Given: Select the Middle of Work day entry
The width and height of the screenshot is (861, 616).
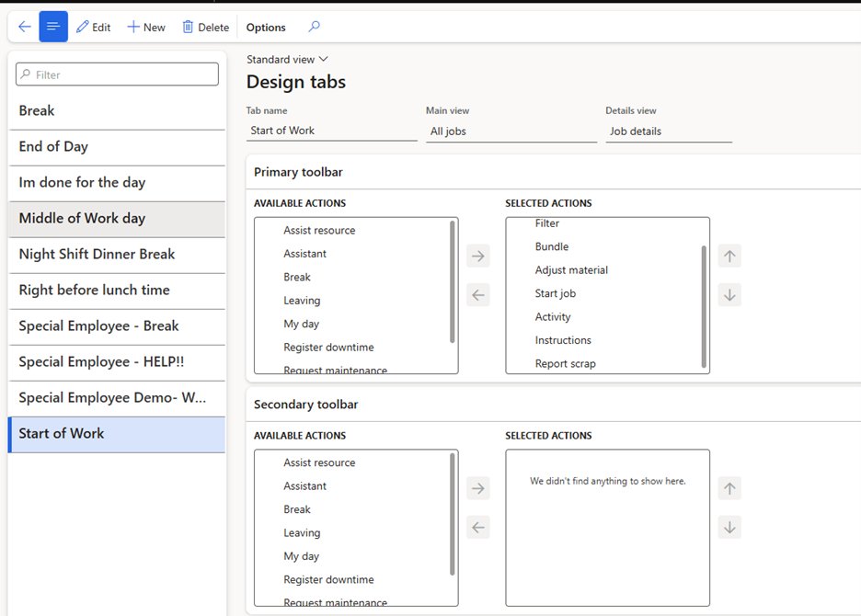Looking at the screenshot, I should pos(116,219).
